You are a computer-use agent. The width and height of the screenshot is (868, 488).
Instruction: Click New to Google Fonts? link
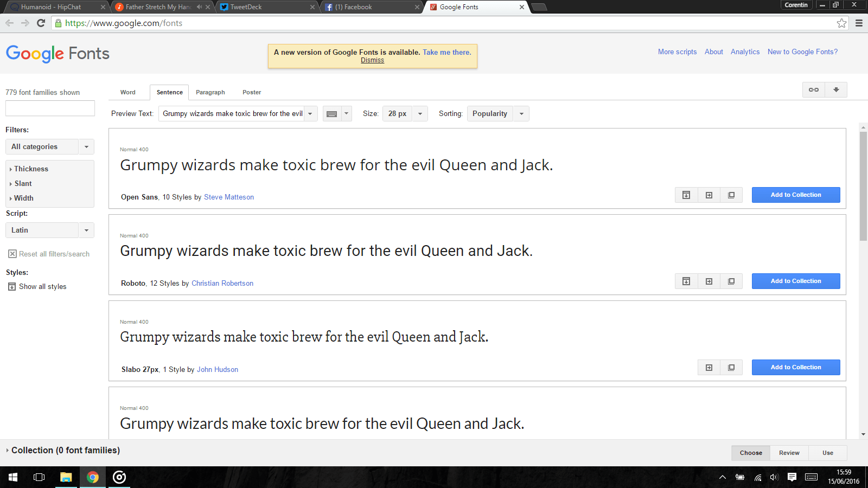[802, 52]
